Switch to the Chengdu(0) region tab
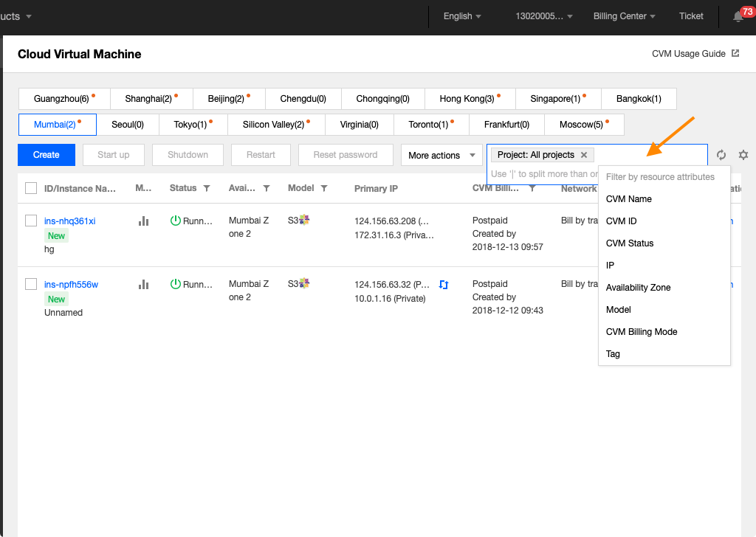Image resolution: width=756 pixels, height=537 pixels. [303, 99]
